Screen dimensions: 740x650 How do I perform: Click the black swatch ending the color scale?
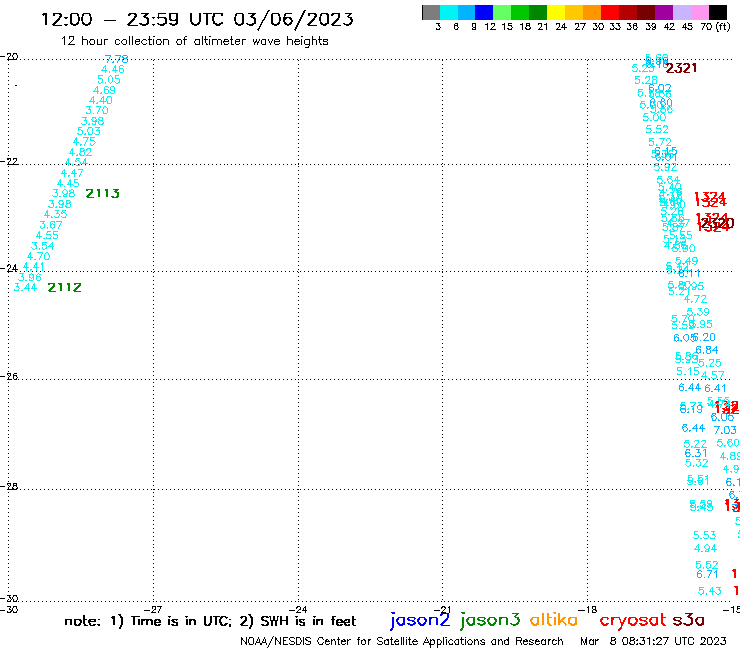pos(718,12)
